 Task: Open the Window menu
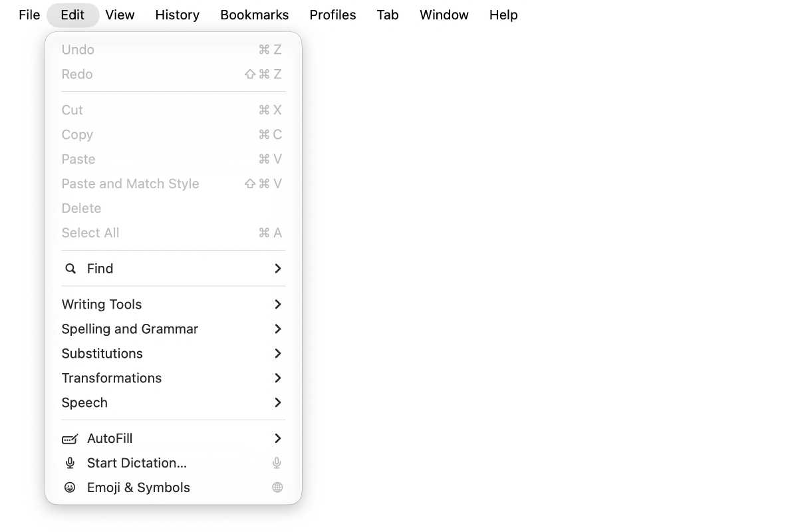coord(444,15)
